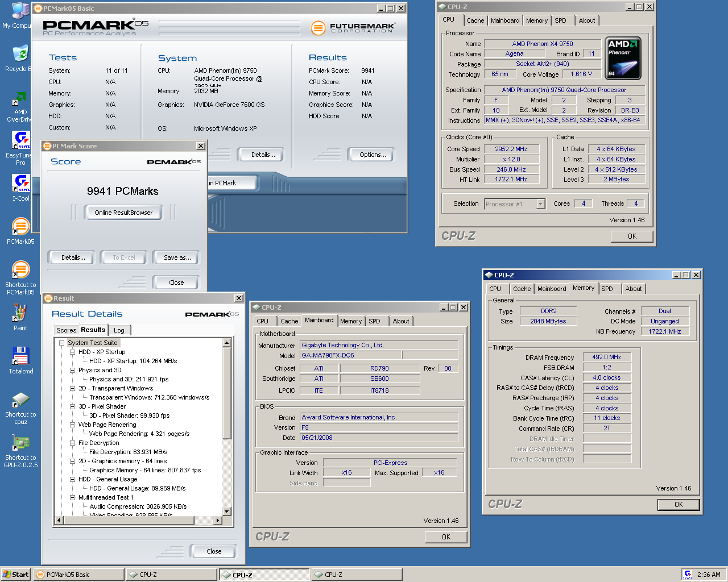The width and height of the screenshot is (728, 582).
Task: Collapse the Physics and 3D node
Action: (x=73, y=370)
